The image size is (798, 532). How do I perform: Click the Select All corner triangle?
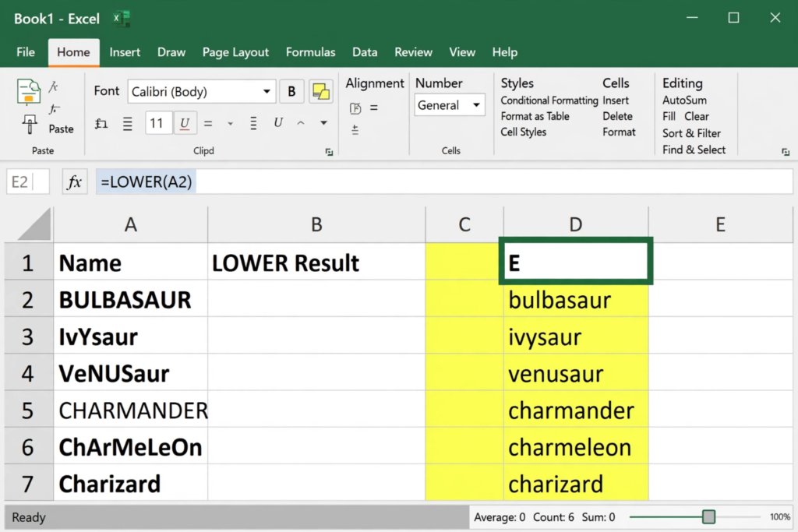tap(34, 224)
